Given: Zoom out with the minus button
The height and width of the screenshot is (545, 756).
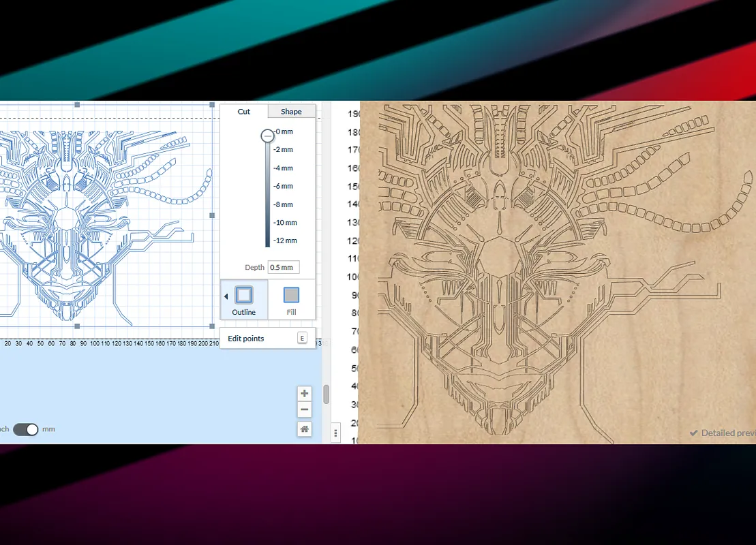Looking at the screenshot, I should pyautogui.click(x=304, y=409).
